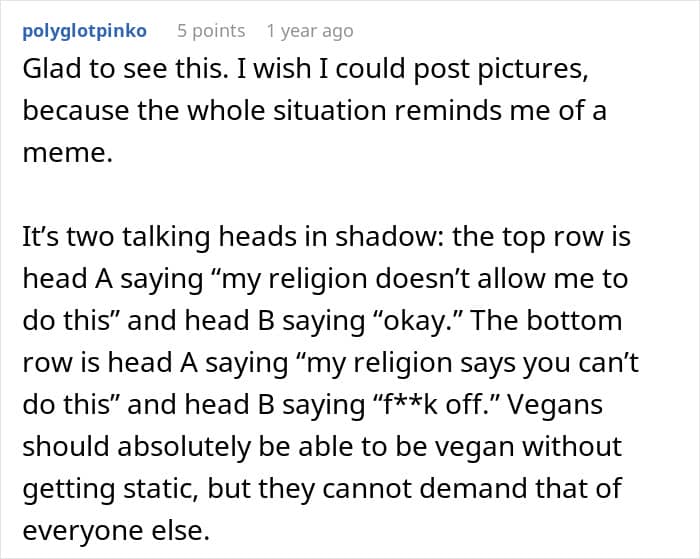Click the '5 points' score label
Viewport: 700px width, 559px height.
210,31
